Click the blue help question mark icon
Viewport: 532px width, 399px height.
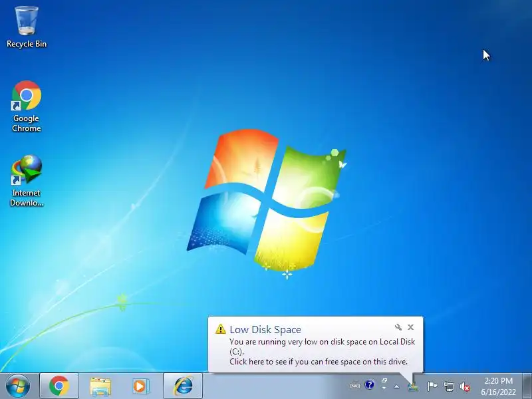pos(370,384)
